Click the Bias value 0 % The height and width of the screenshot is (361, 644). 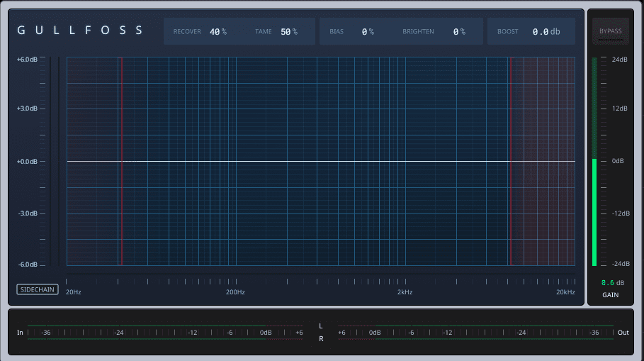[368, 32]
